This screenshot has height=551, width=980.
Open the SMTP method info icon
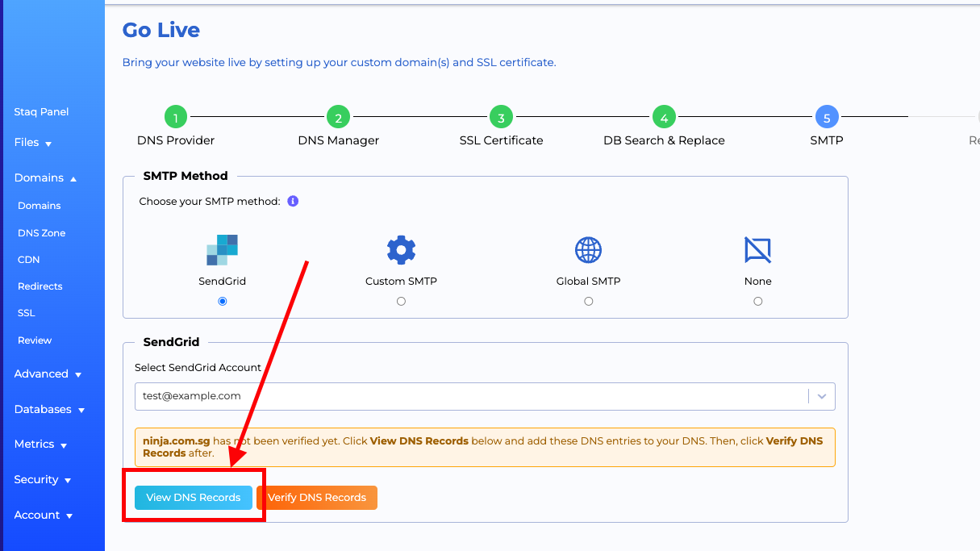(x=293, y=201)
